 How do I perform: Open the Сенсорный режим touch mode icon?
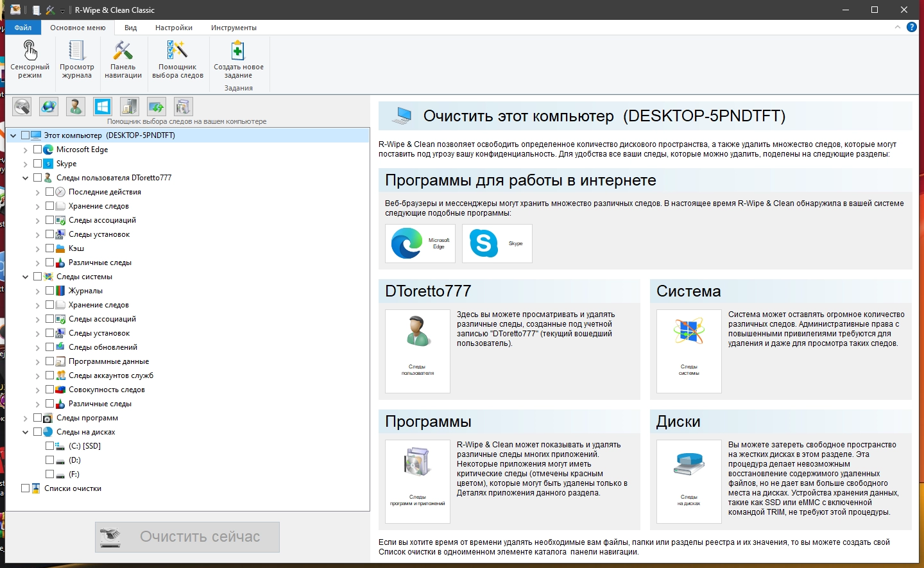coord(30,59)
